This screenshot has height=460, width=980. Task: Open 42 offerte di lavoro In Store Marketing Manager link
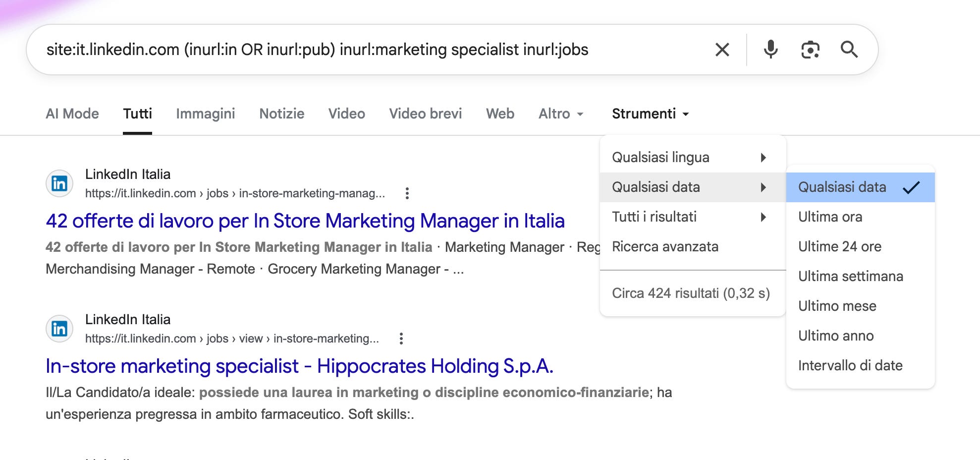point(305,221)
